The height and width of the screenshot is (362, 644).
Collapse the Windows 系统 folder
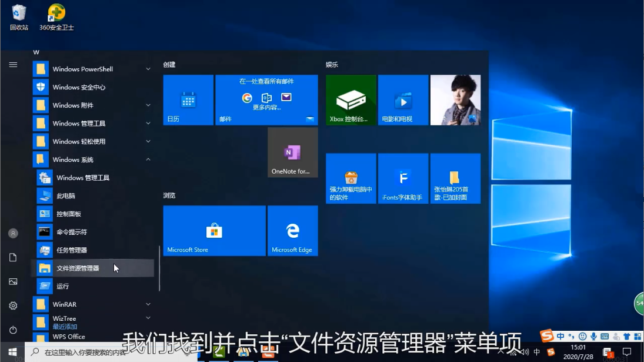tap(148, 160)
